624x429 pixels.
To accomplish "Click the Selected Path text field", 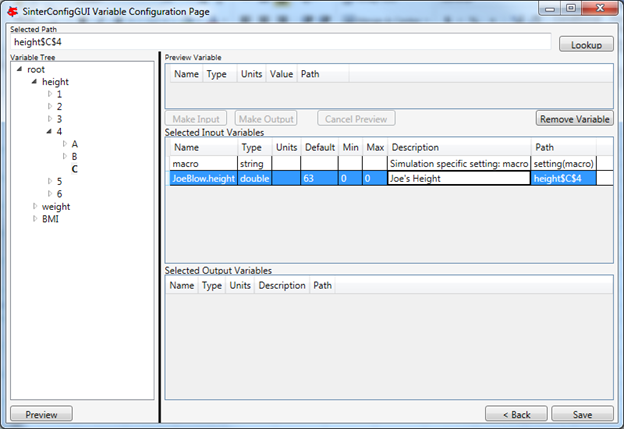I will pos(280,43).
